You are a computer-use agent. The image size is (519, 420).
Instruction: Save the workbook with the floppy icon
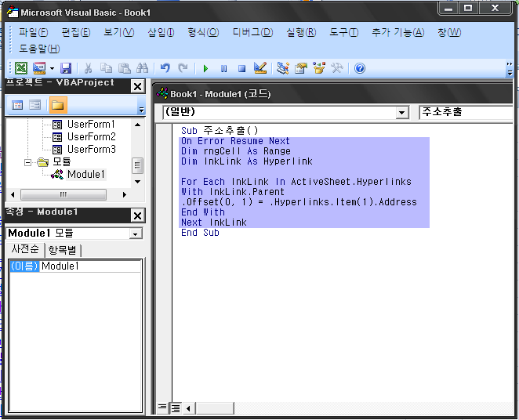point(66,68)
